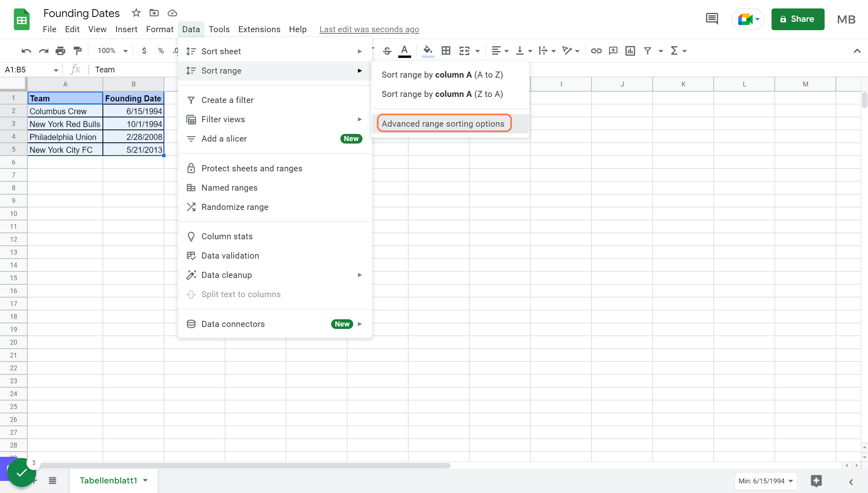Collapse the toolbar with the up chevron
Screen dimensions: 868x493
[x=857, y=51]
